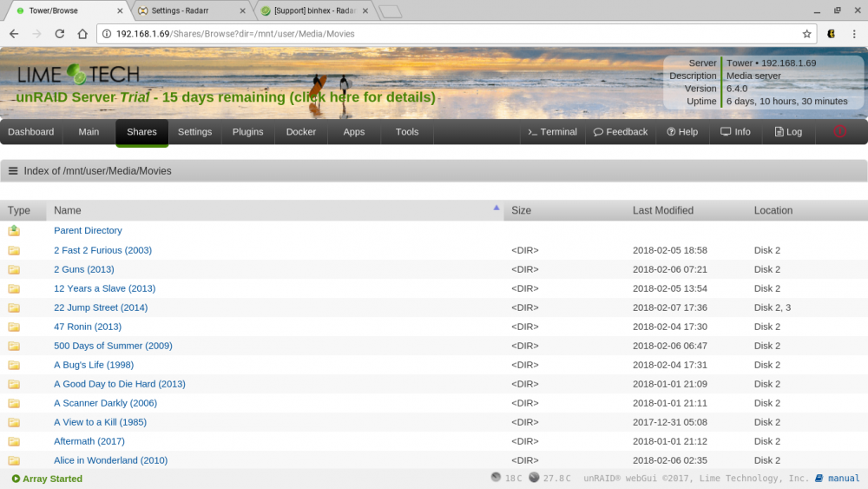
Task: Toggle Help in the nav bar
Action: point(682,132)
